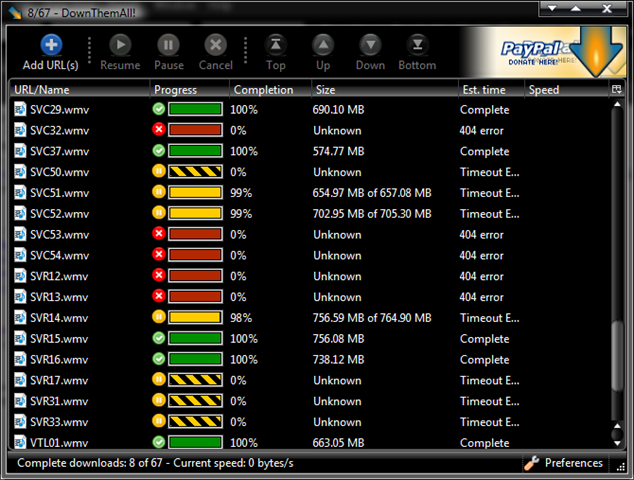Click size text 756.59 MB of 764.90 MB
Image resolution: width=634 pixels, height=480 pixels.
pyautogui.click(x=372, y=318)
